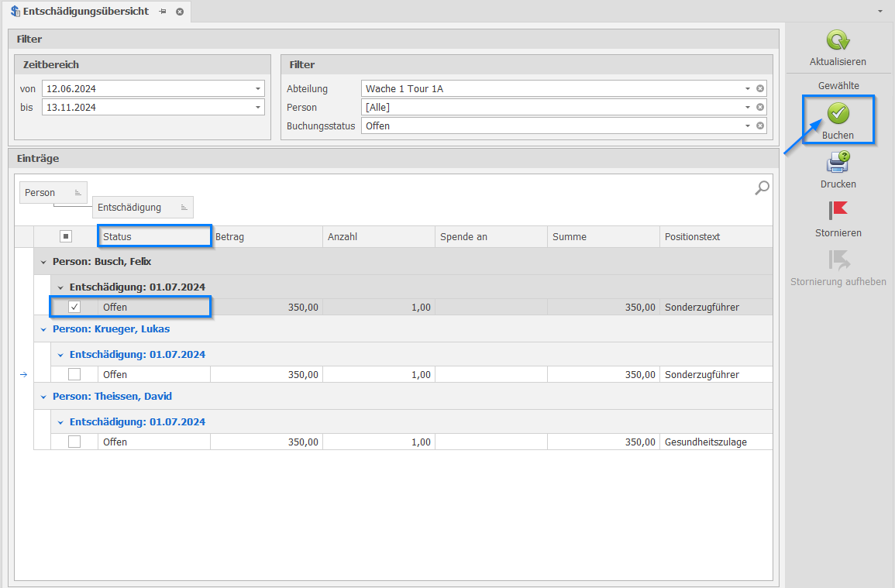Viewport: 895px width, 588px height.
Task: Open the Abteilung dropdown
Action: click(748, 89)
